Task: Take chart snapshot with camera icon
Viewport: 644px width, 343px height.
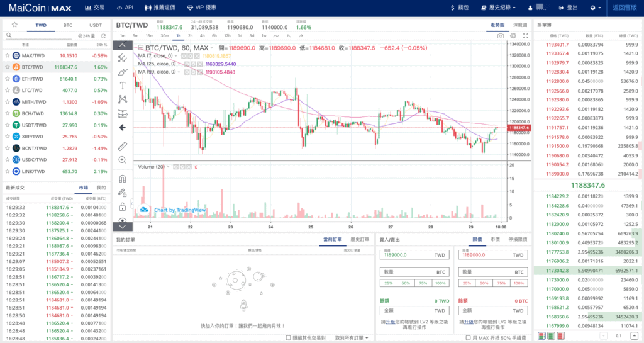Action: click(x=500, y=36)
